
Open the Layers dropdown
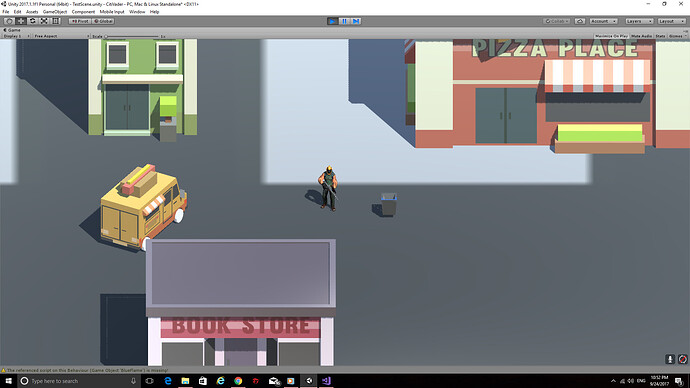[639, 21]
